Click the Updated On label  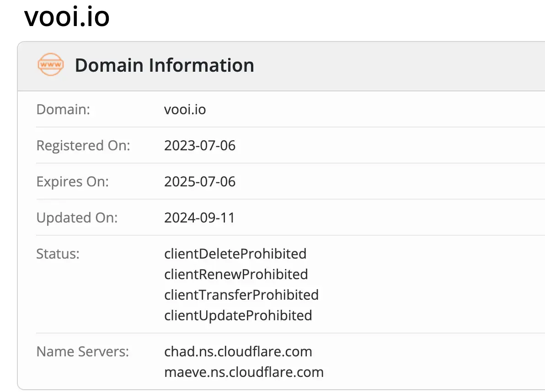pos(77,218)
